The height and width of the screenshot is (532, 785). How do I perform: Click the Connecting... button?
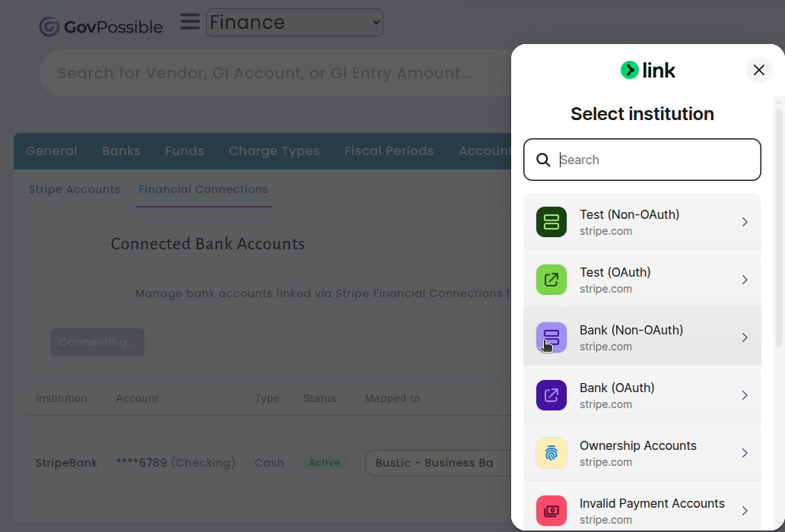(97, 342)
